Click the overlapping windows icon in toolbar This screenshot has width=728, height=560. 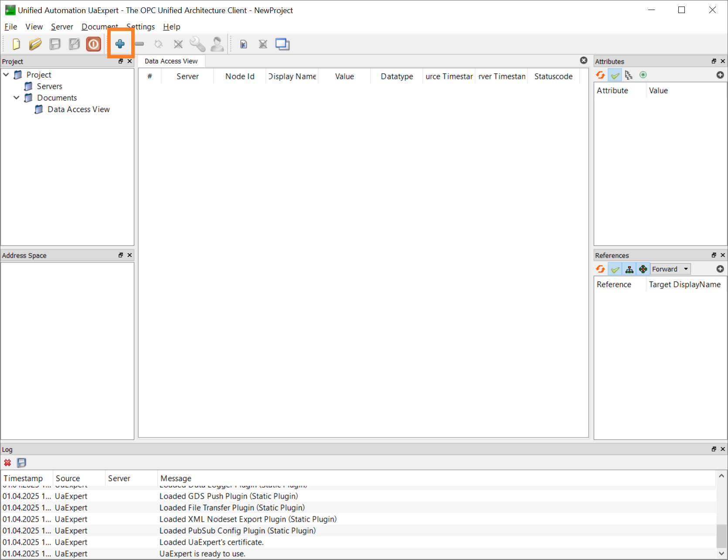[282, 44]
